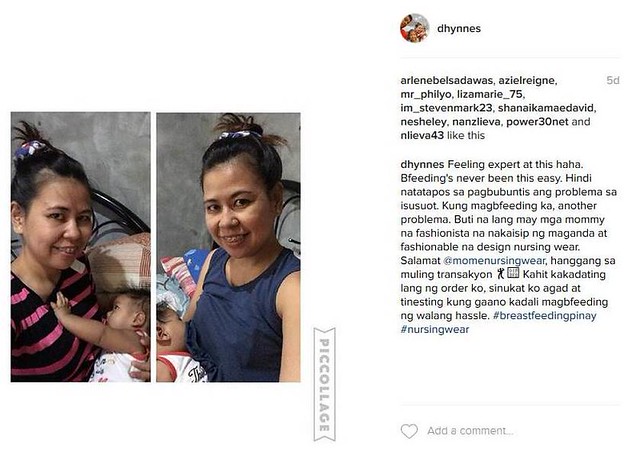Viewport: 640px width, 452px height.
Task: Visit the nesheley profile
Action: click(423, 122)
